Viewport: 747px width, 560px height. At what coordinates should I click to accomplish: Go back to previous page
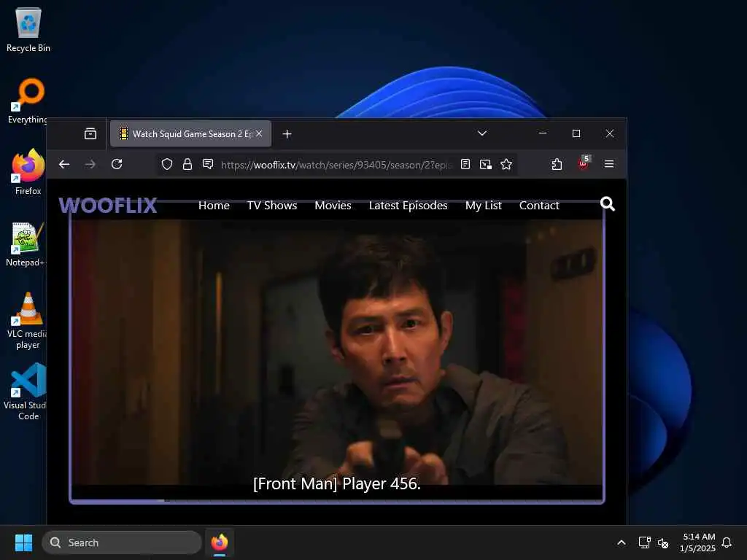coord(64,164)
